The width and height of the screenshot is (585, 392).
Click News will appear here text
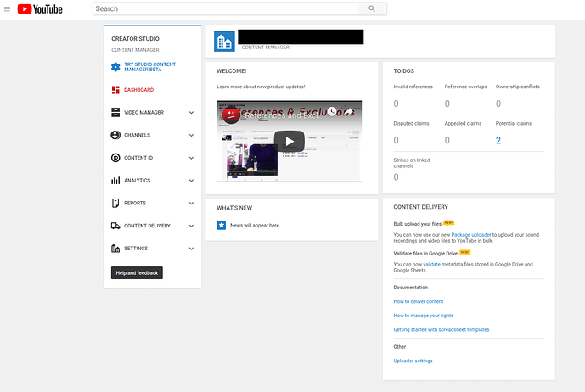(255, 226)
